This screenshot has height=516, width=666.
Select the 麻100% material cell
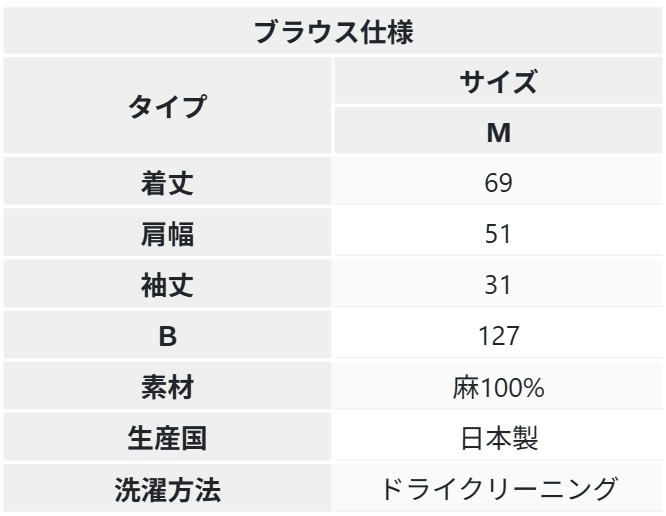pyautogui.click(x=499, y=388)
